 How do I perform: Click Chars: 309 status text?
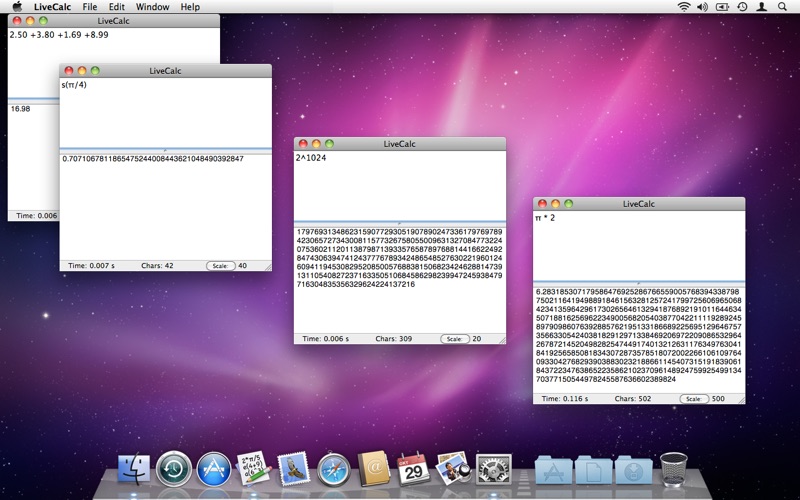(393, 339)
